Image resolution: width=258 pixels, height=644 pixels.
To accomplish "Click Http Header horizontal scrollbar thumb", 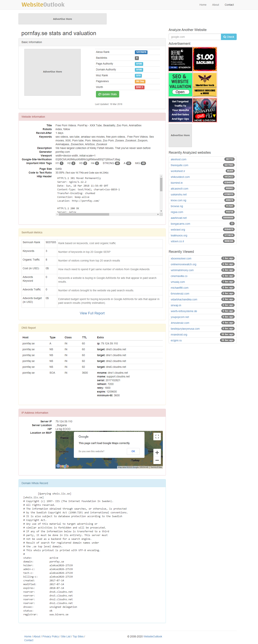I will 84,214.
